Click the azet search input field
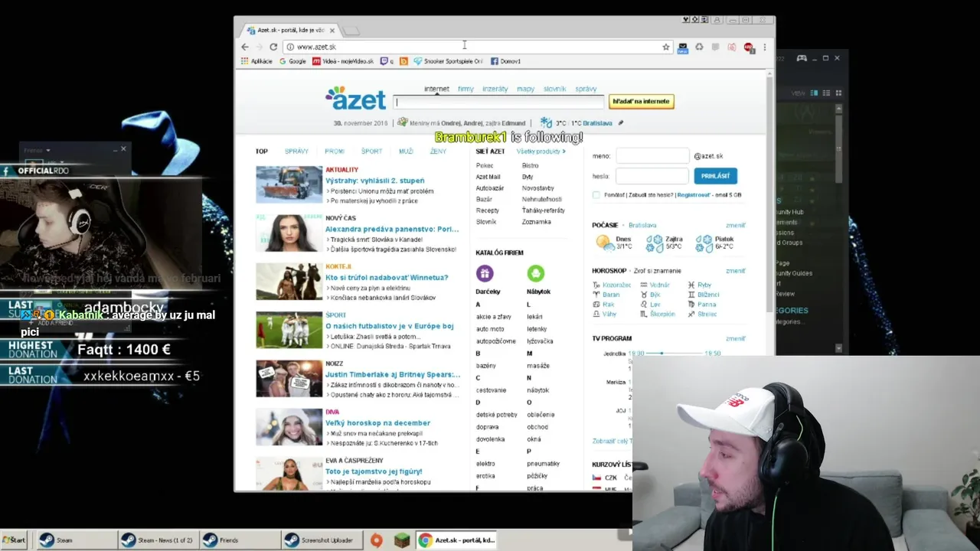 tap(498, 102)
